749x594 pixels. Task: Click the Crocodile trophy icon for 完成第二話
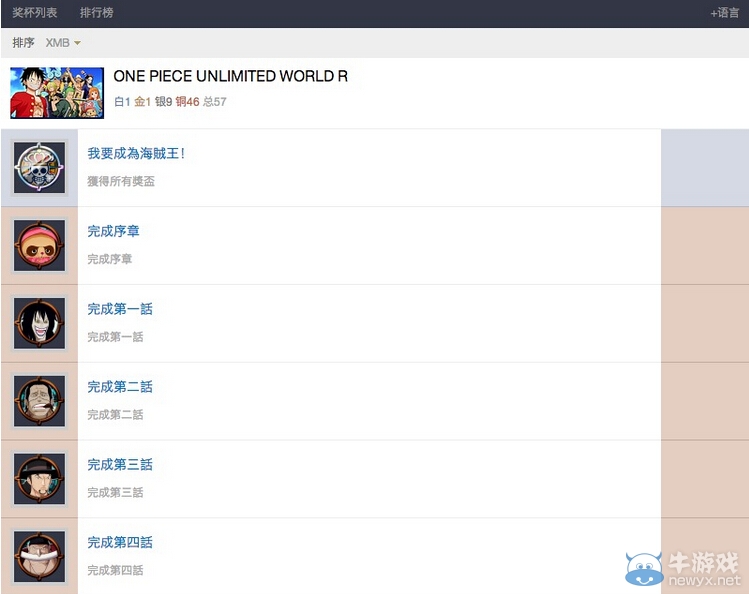coord(39,401)
